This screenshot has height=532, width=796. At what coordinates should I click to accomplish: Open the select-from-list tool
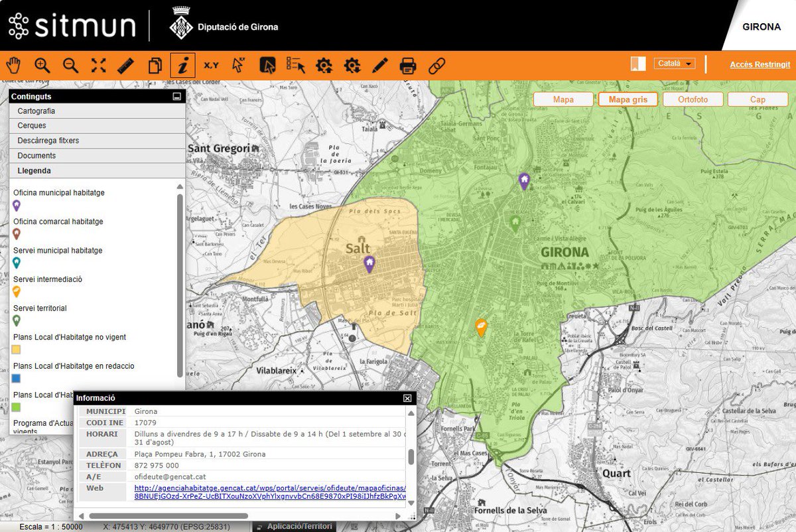coord(295,65)
